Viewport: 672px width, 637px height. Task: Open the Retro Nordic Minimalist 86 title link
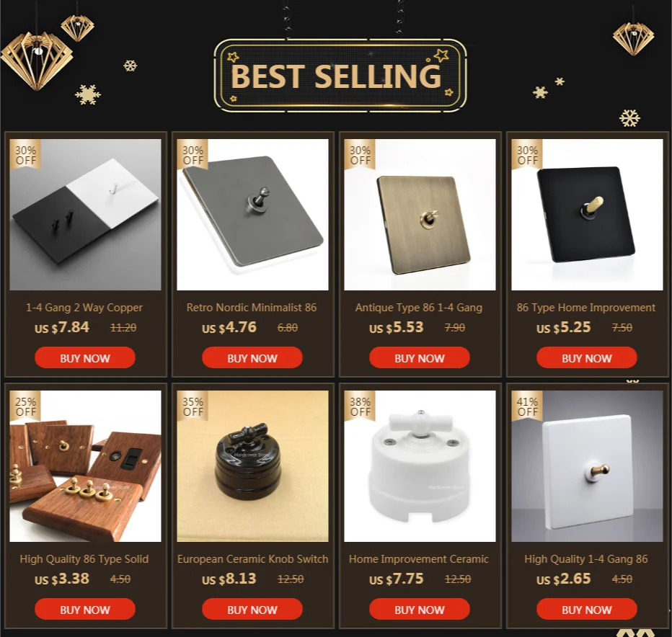coord(252,308)
